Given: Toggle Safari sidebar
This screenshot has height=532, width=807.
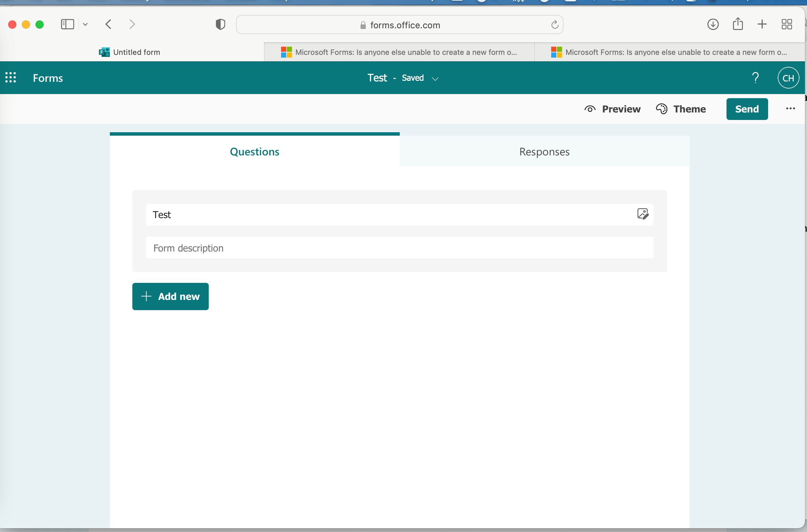Looking at the screenshot, I should click(67, 25).
